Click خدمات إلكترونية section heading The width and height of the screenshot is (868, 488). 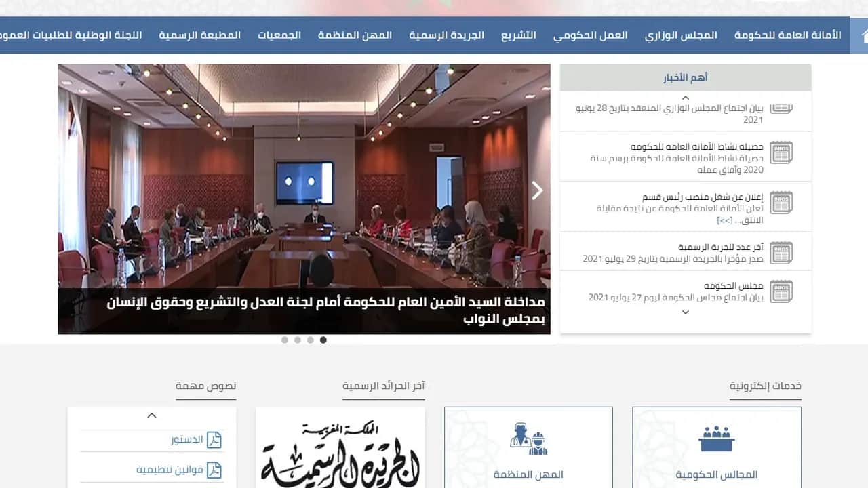point(766,386)
